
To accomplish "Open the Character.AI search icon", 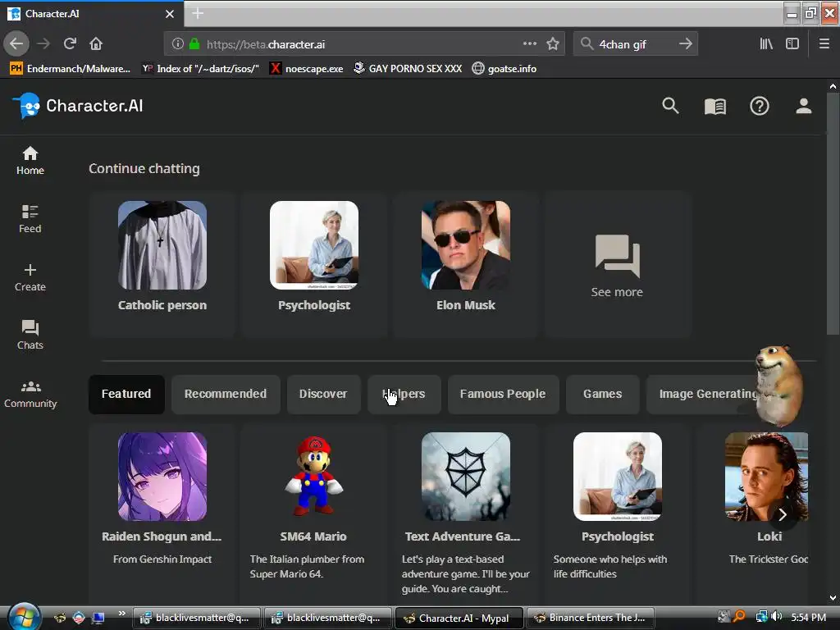I will [x=670, y=106].
